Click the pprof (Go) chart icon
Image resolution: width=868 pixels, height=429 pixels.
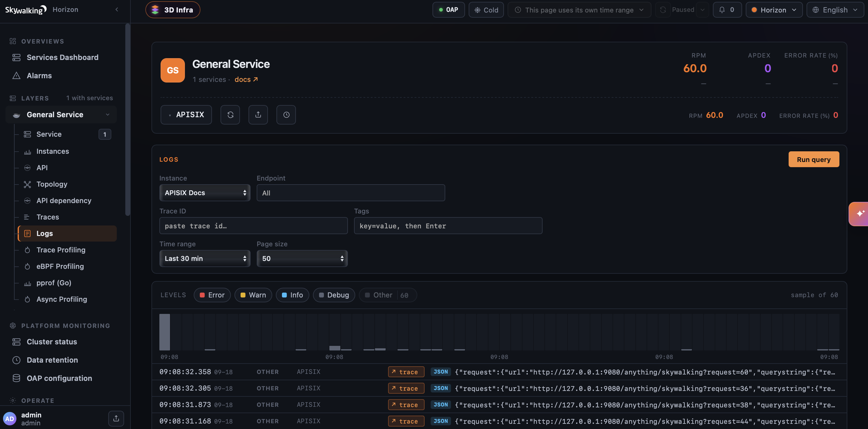(27, 283)
